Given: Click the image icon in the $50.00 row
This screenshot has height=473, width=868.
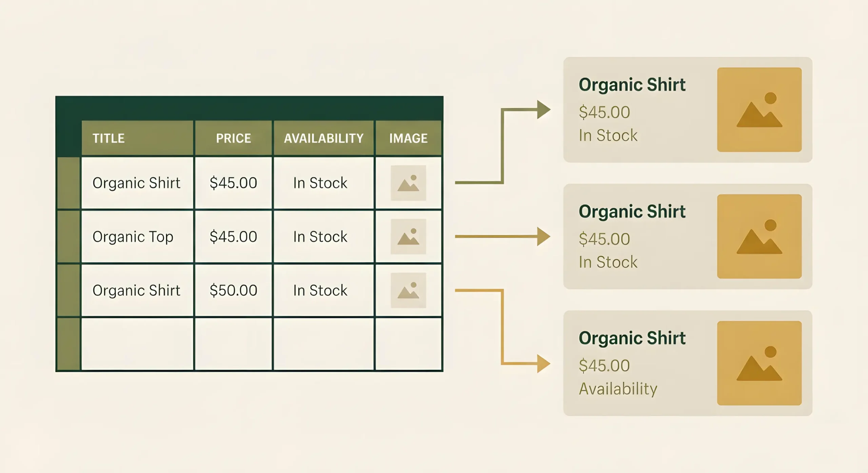Looking at the screenshot, I should (x=408, y=290).
